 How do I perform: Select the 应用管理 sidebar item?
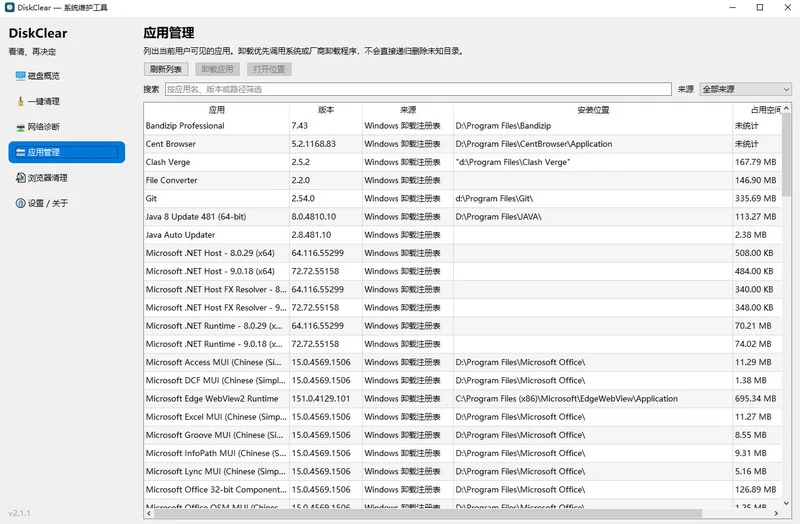click(66, 152)
